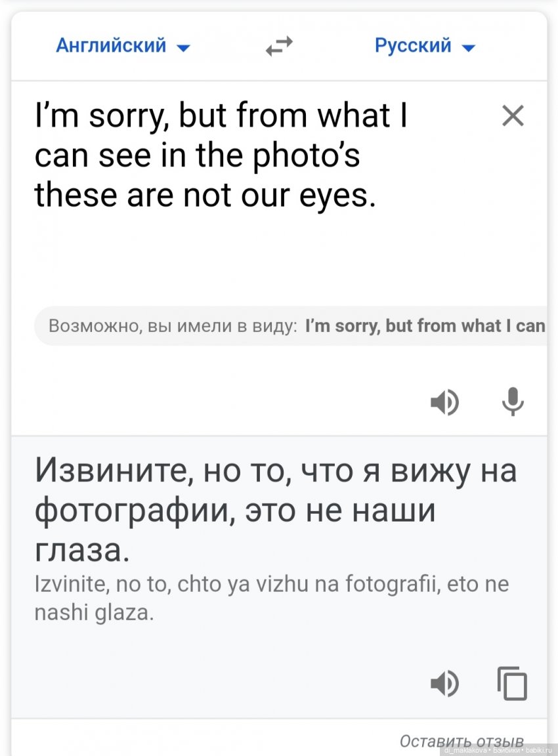This screenshot has width=558, height=756.
Task: Listen to the English source text
Action: coord(444,402)
